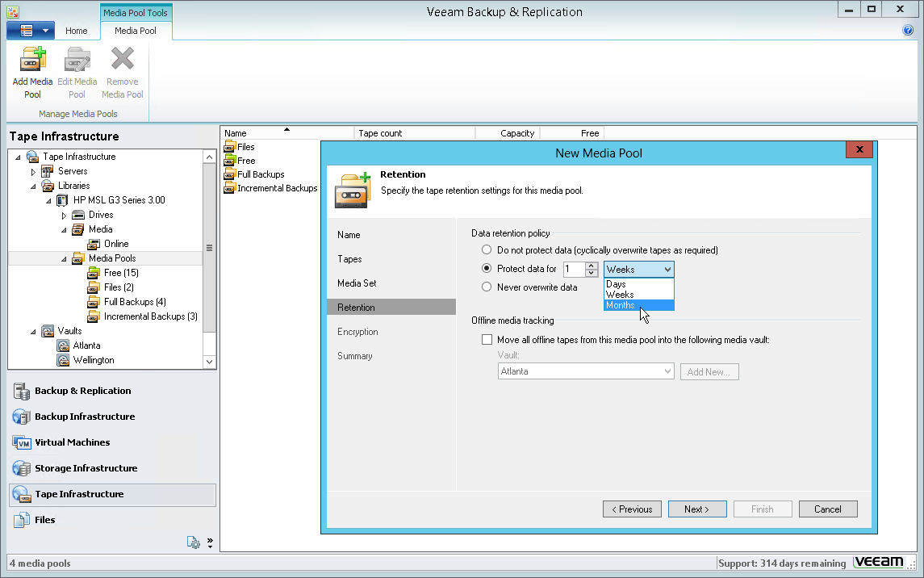Screen dimensions: 924x578
Task: Open the main application menu dropdown
Action: [31, 31]
